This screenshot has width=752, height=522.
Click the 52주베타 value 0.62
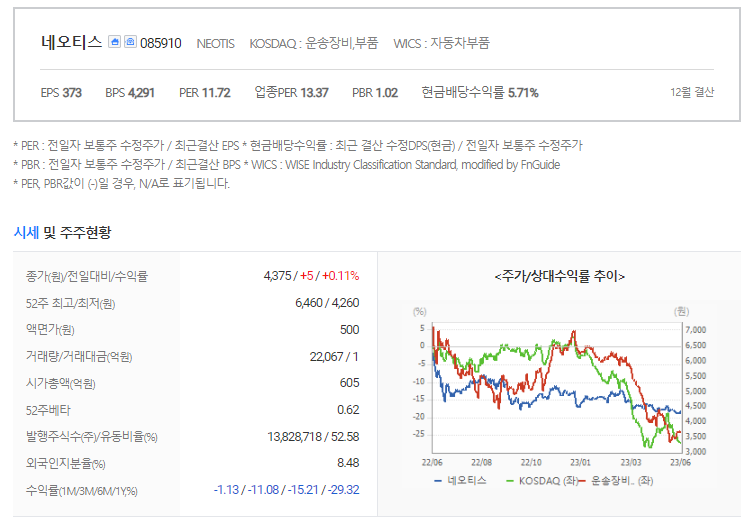pos(348,410)
